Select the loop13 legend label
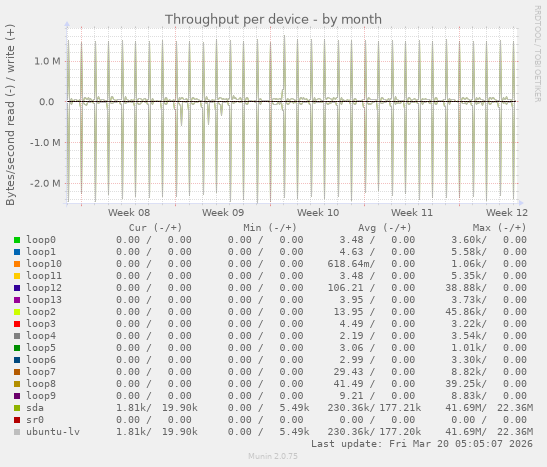This screenshot has width=547, height=467. (x=44, y=300)
